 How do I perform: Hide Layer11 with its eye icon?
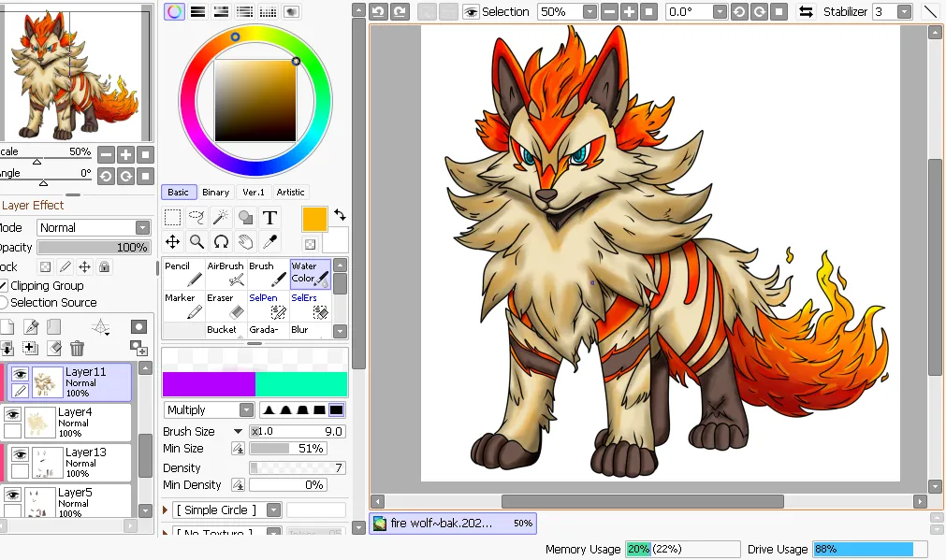[x=20, y=374]
